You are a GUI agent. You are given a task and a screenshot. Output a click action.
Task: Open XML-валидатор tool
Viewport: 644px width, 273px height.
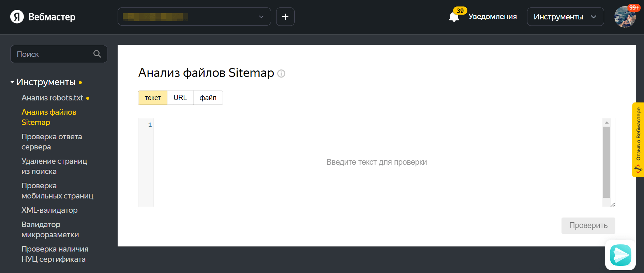(49, 210)
